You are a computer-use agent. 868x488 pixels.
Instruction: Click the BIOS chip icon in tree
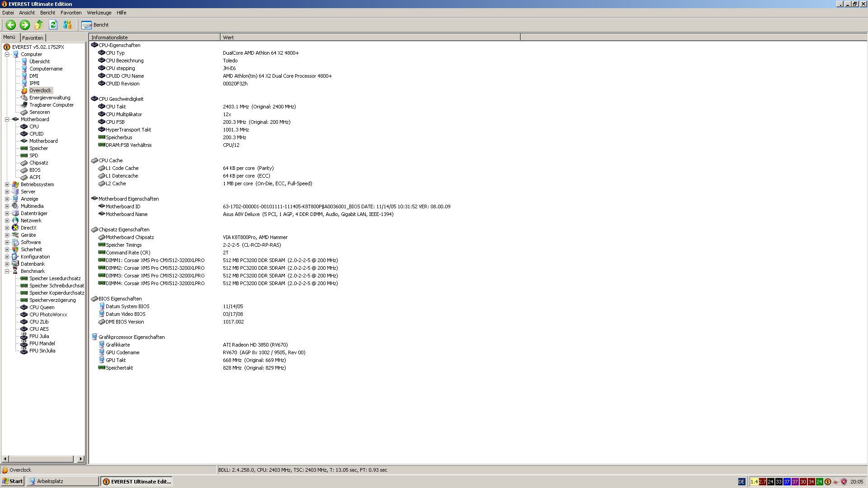point(24,170)
